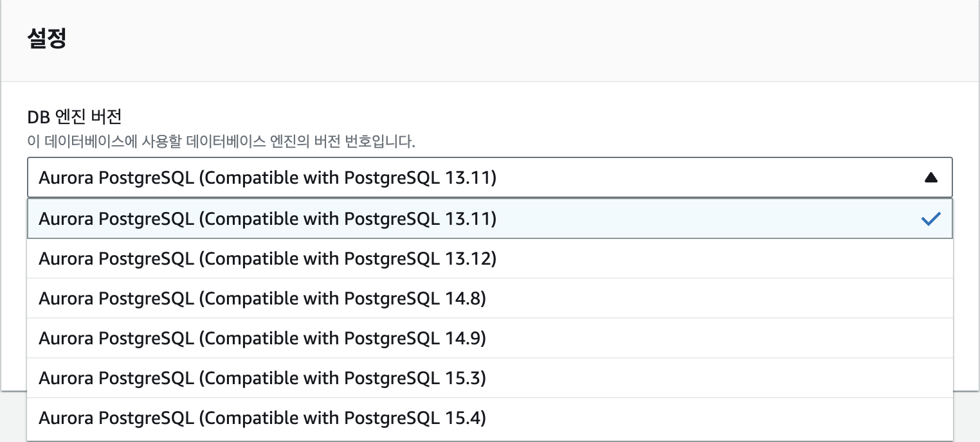Choose the PostgreSQL 14.8 compatible option
980x442 pixels.
262,299
